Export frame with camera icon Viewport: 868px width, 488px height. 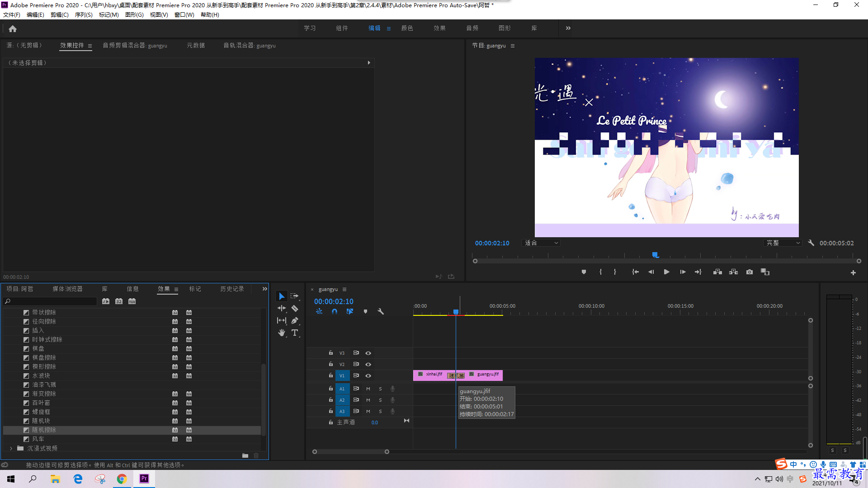(750, 272)
